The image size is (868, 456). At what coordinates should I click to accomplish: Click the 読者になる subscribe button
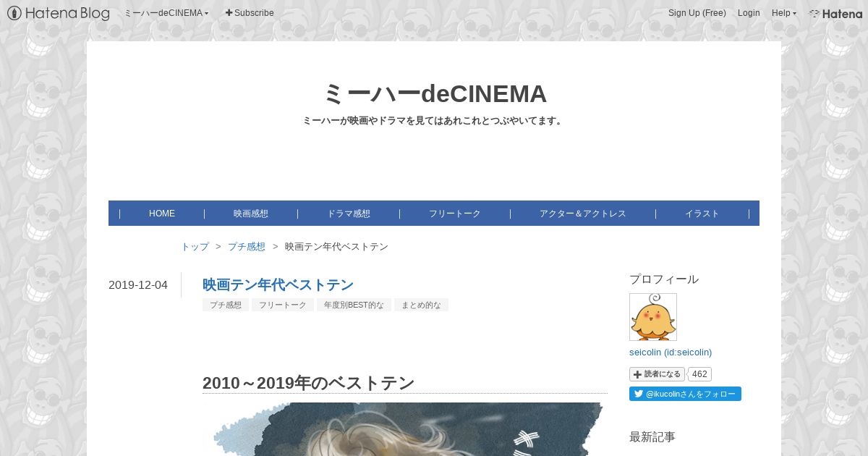(657, 374)
